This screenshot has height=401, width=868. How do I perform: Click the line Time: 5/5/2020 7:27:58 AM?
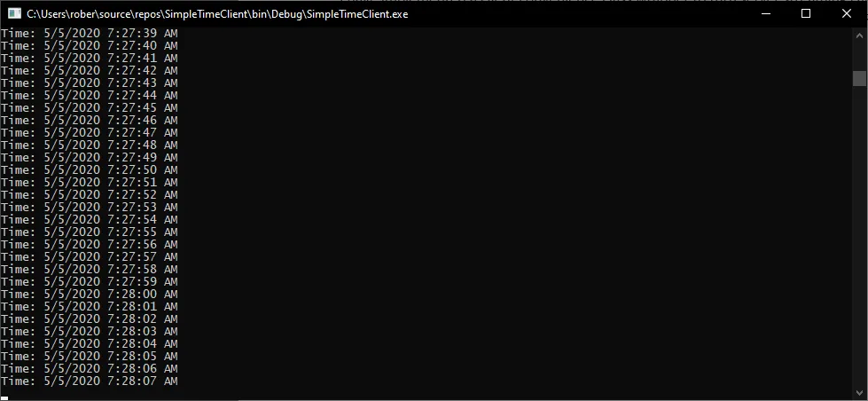(x=90, y=269)
